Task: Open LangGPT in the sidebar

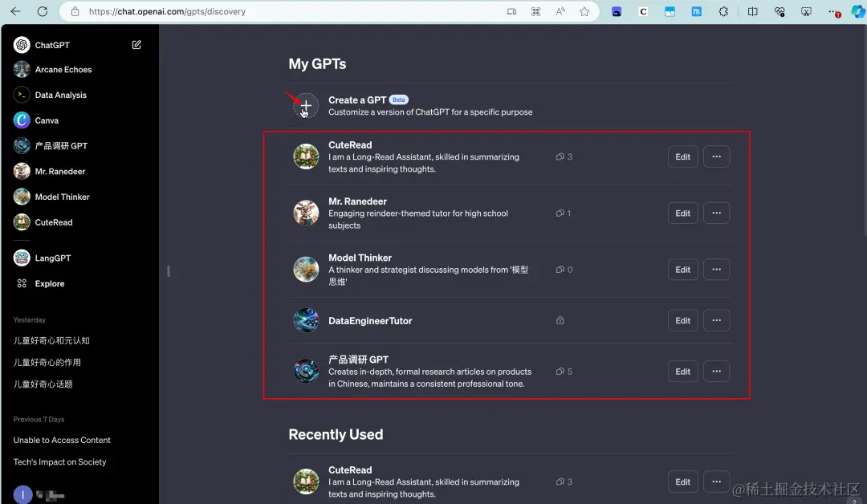Action: [x=53, y=258]
